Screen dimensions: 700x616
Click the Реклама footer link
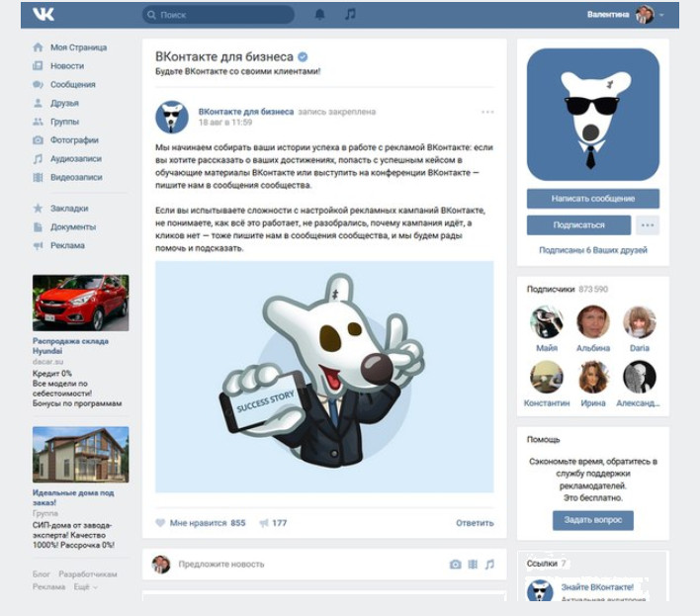click(49, 587)
